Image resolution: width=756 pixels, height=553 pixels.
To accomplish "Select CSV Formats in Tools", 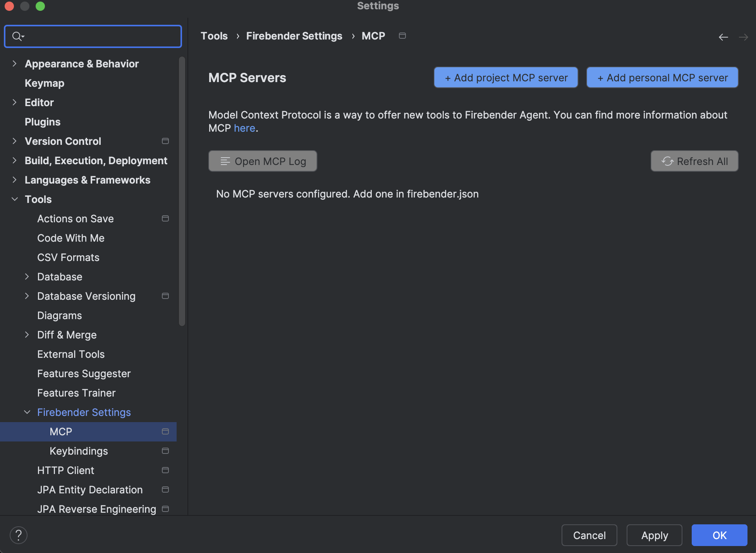I will click(x=68, y=258).
